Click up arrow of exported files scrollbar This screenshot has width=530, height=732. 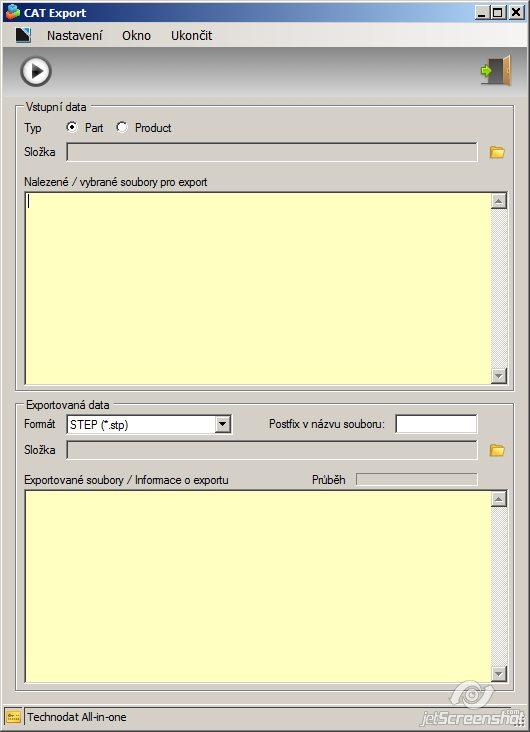[x=499, y=500]
